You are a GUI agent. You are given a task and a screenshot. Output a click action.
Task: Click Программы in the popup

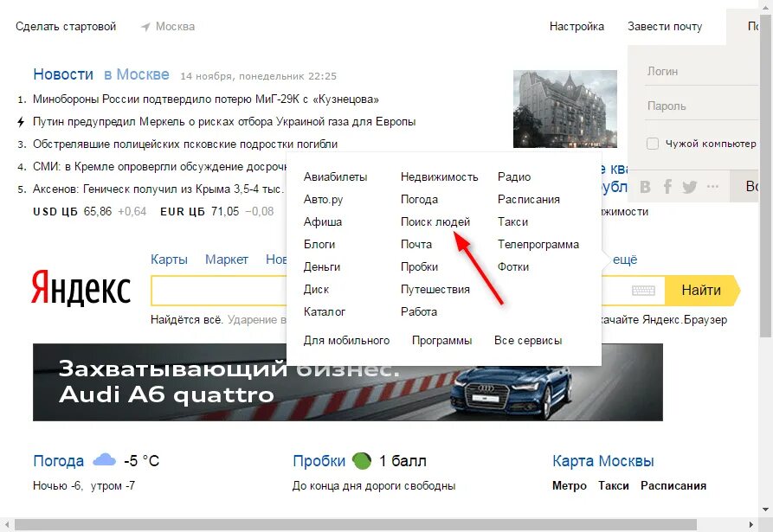pos(441,340)
